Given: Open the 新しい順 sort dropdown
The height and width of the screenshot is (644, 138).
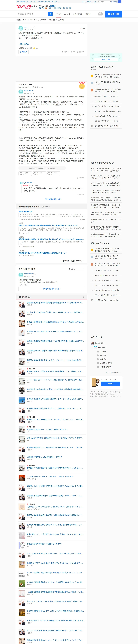Looking at the screenshot, I should click(x=76, y=269).
